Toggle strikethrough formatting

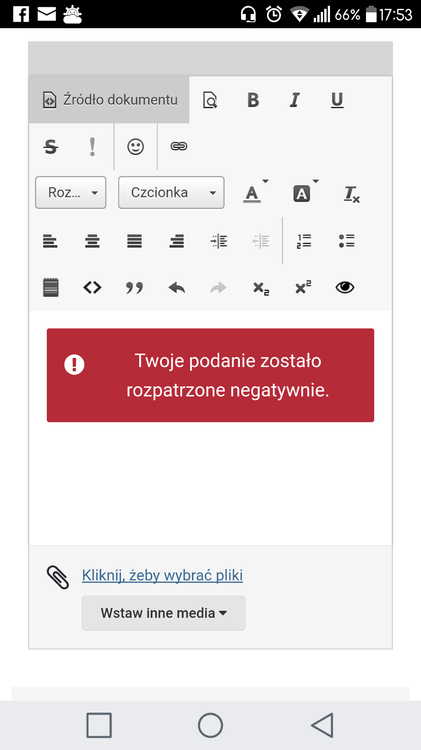click(51, 147)
